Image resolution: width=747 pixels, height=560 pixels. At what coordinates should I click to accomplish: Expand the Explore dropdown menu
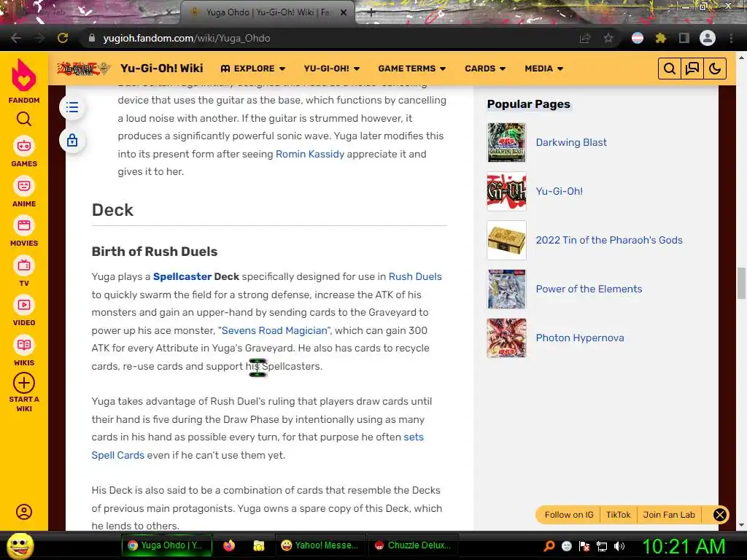[x=253, y=69]
